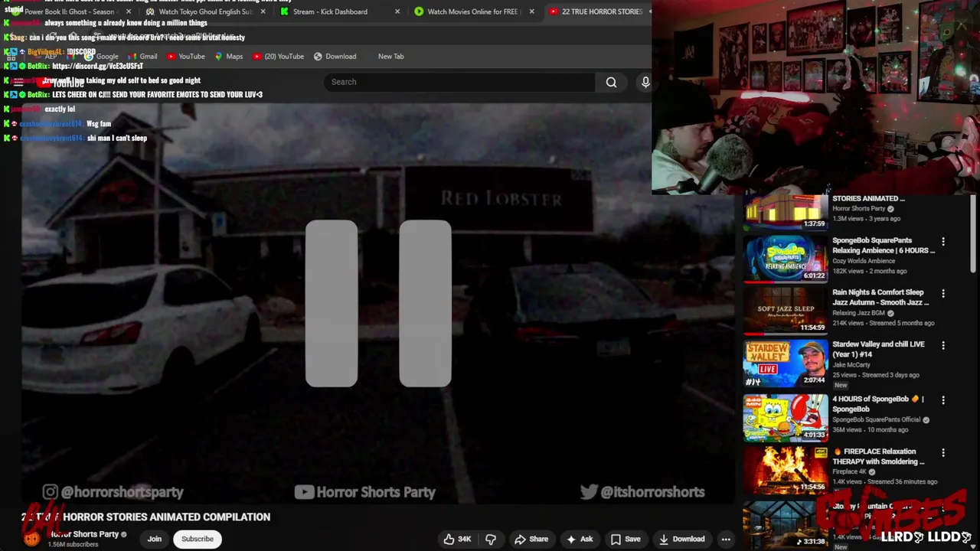Open the YouTube bookmark
The height and width of the screenshot is (551, 980).
pyautogui.click(x=185, y=56)
